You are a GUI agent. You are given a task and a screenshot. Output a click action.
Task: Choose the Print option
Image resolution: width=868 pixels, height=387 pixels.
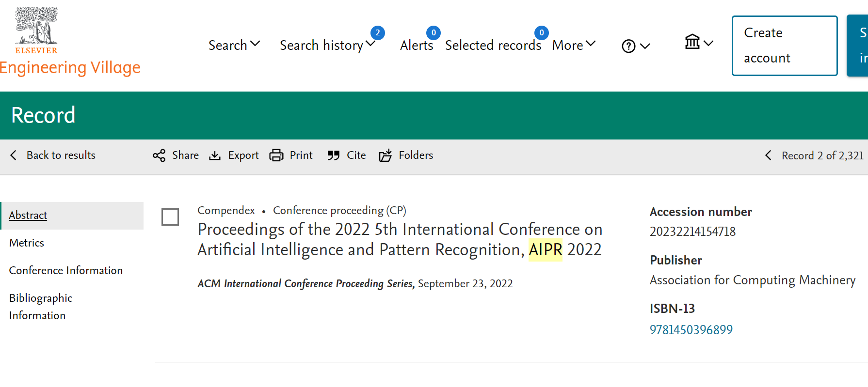click(x=301, y=155)
